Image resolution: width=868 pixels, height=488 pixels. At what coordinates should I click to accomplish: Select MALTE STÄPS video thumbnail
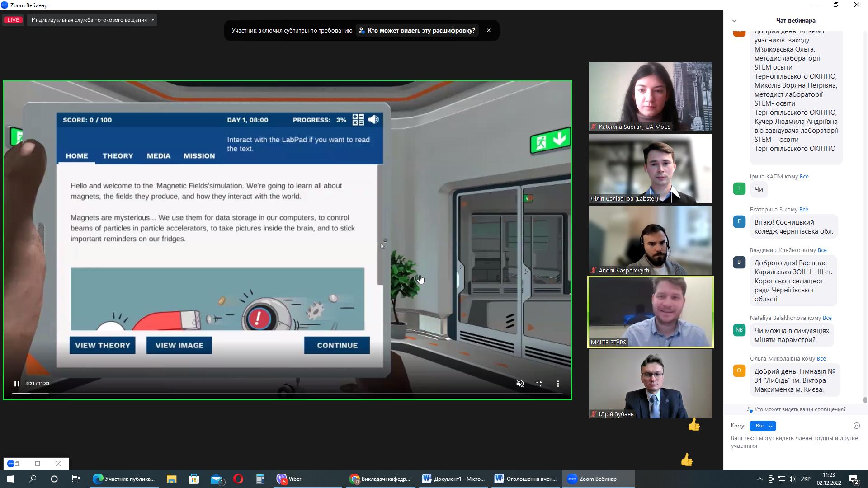tap(650, 312)
